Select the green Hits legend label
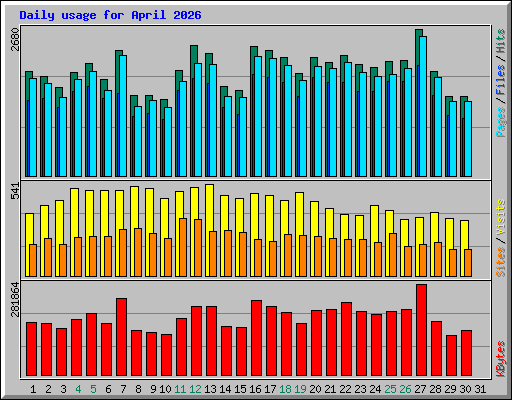This screenshot has height=400, width=512. click(501, 41)
